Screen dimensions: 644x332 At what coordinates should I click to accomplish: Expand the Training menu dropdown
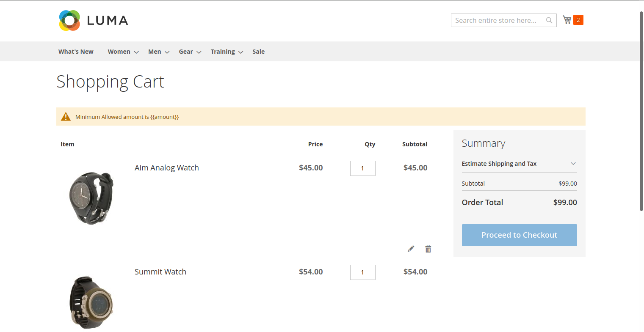227,52
